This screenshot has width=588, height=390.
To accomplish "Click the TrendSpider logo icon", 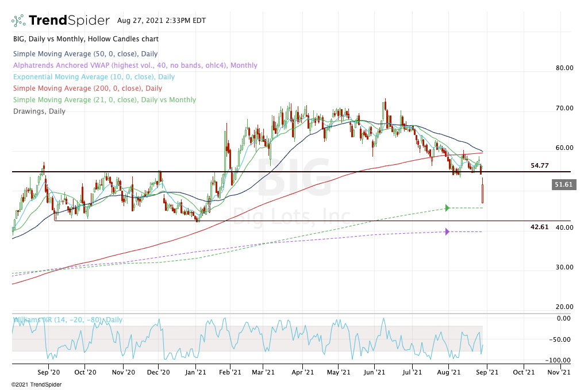I will coord(18,21).
